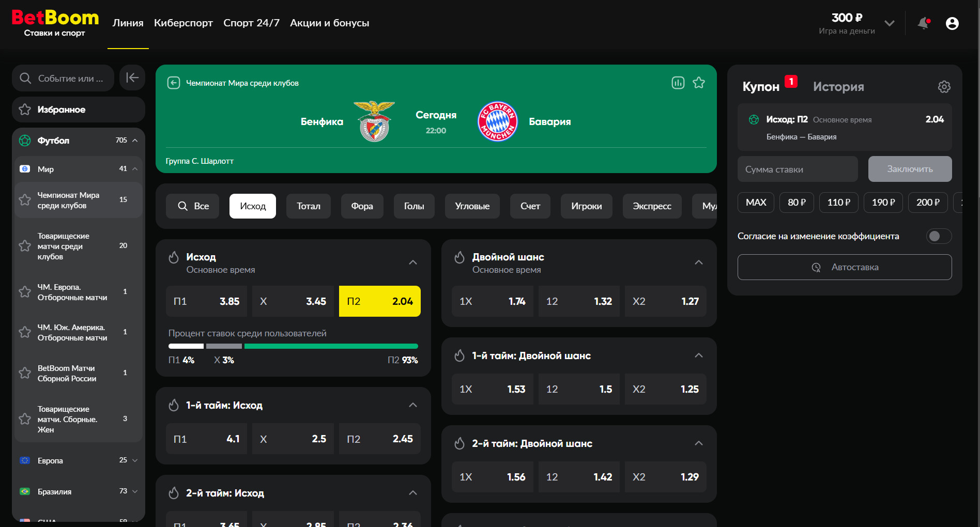Click flame icon by 1-й тайм: Двойной шанс
The width and height of the screenshot is (980, 527).
pyautogui.click(x=460, y=355)
